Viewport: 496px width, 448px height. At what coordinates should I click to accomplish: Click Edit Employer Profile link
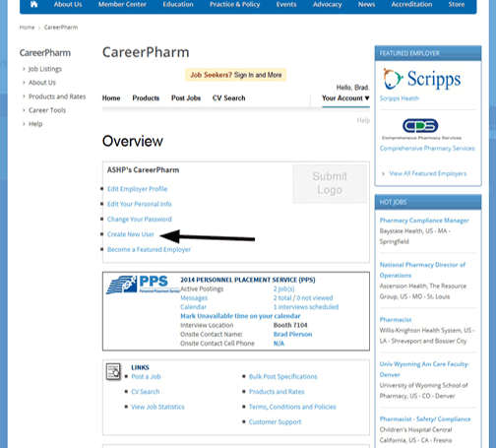click(137, 189)
